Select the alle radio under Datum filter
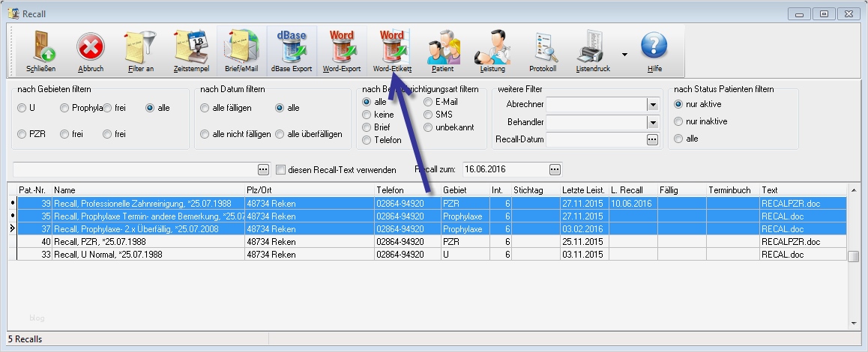This screenshot has height=352, width=868. (x=280, y=108)
